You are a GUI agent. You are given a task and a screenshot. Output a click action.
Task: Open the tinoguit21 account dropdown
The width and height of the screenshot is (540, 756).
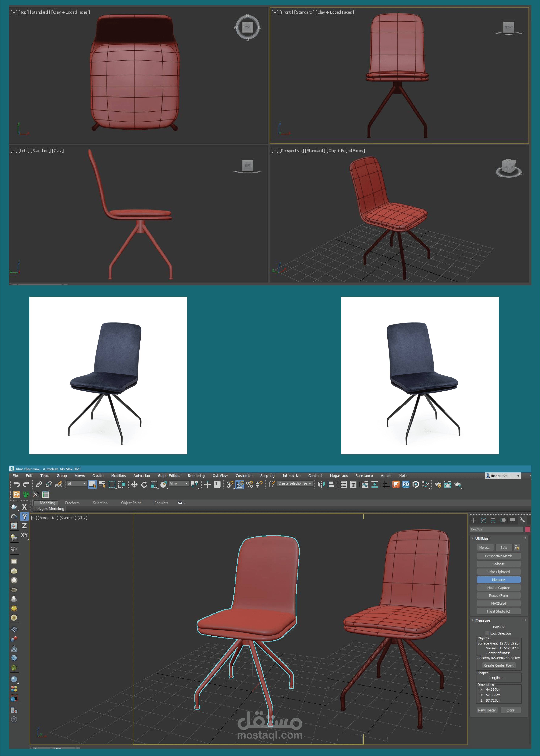point(503,476)
